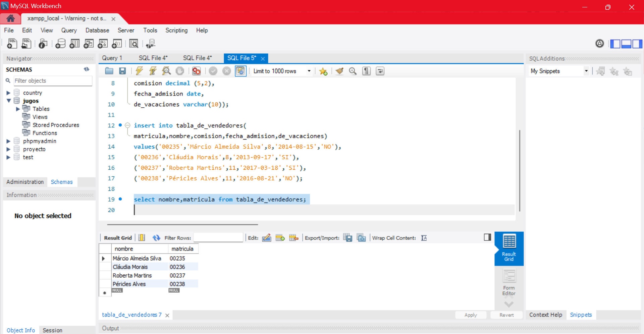Commit transaction checkmark icon
The width and height of the screenshot is (644, 334).
coord(213,71)
